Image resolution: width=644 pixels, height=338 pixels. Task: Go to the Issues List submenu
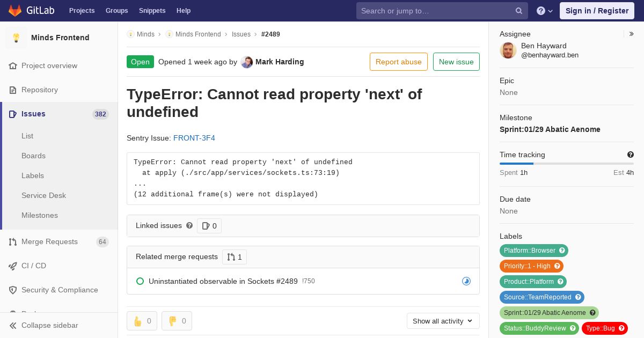point(27,136)
